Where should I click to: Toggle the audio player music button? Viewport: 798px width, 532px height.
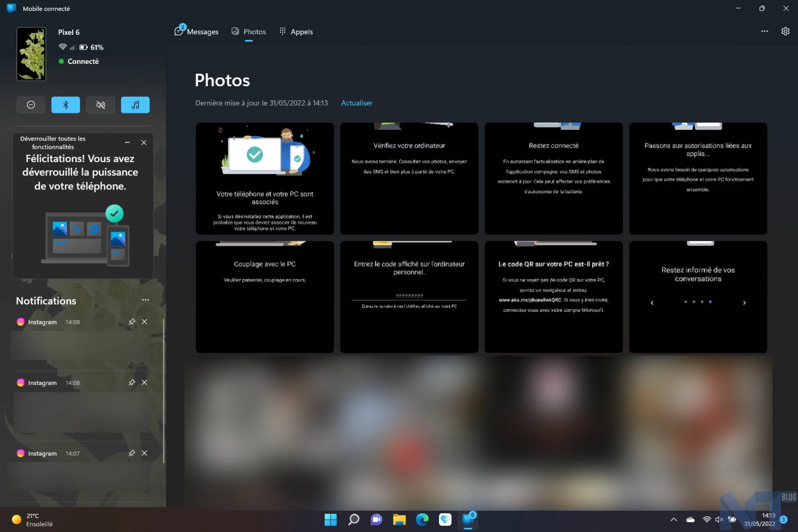click(x=135, y=105)
